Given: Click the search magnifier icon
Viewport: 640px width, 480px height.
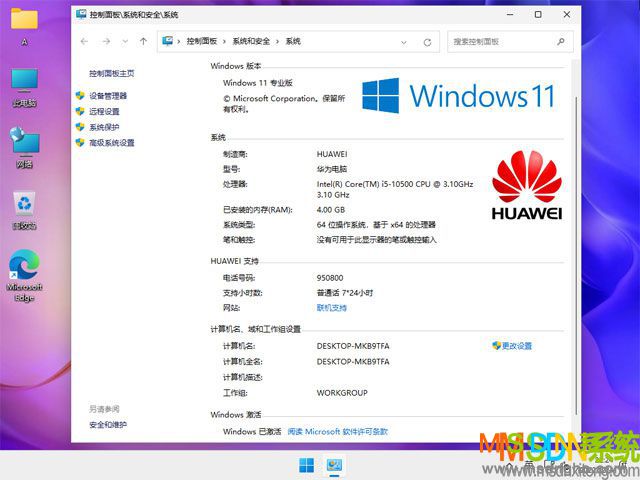Looking at the screenshot, I should 561,41.
